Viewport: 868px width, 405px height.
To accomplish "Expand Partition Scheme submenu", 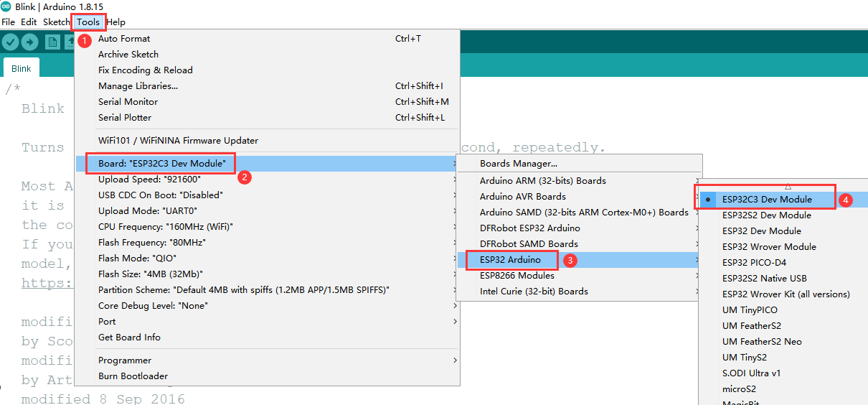I will click(x=266, y=290).
